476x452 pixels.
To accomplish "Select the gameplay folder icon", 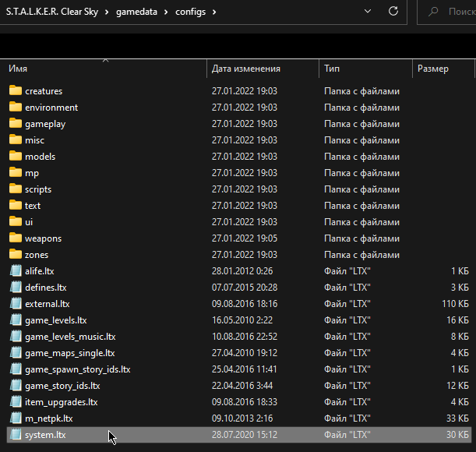I will pos(16,124).
